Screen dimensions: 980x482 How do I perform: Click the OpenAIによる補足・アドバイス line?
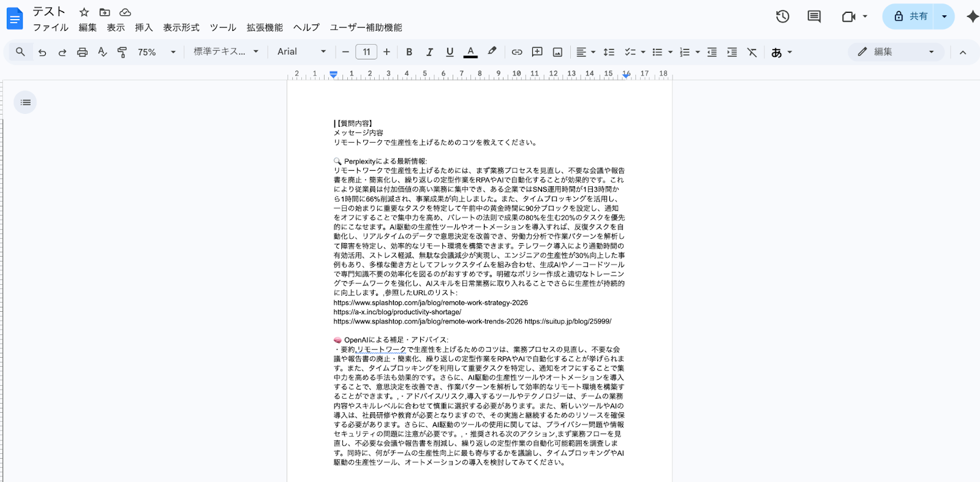pyautogui.click(x=391, y=340)
